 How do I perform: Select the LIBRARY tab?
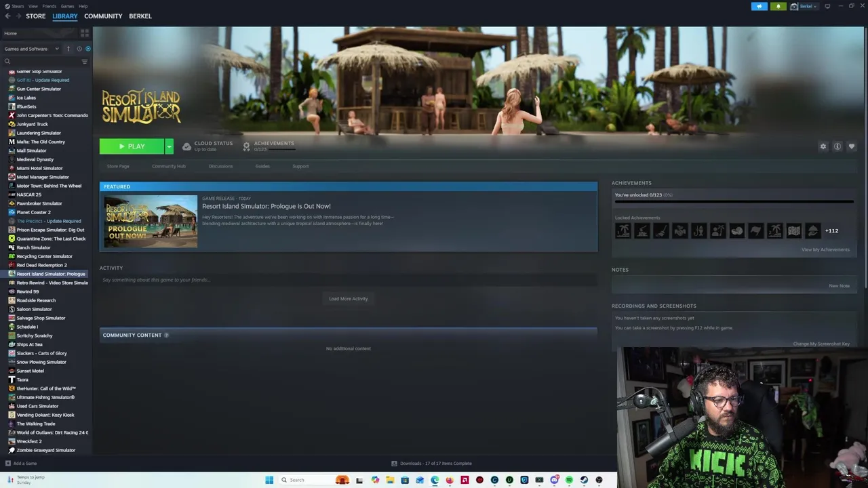tap(65, 16)
